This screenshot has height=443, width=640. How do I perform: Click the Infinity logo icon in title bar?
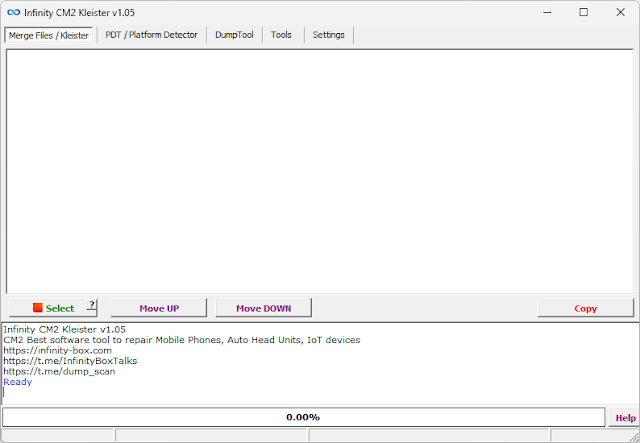point(13,12)
